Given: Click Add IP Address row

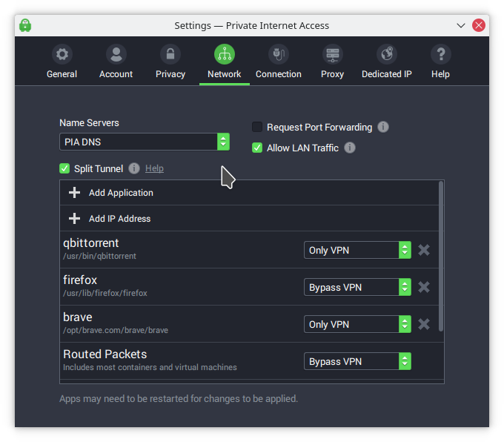Looking at the screenshot, I should 119,219.
